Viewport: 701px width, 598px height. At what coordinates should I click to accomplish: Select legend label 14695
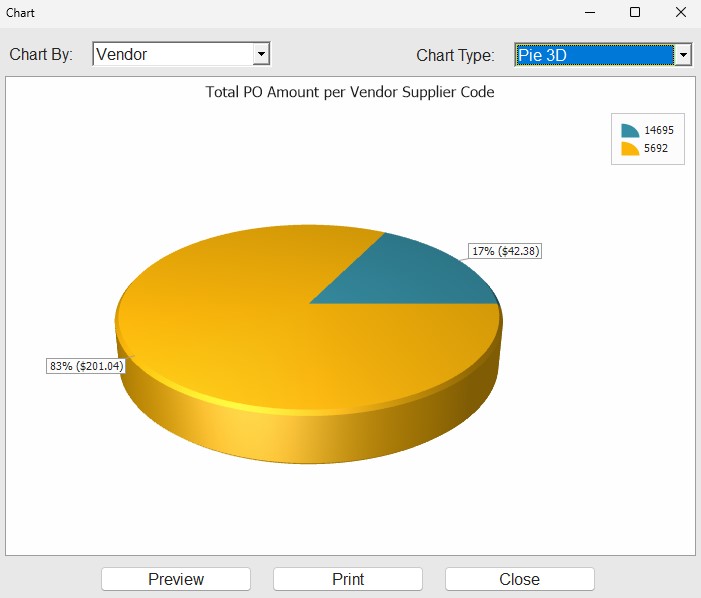coord(658,131)
